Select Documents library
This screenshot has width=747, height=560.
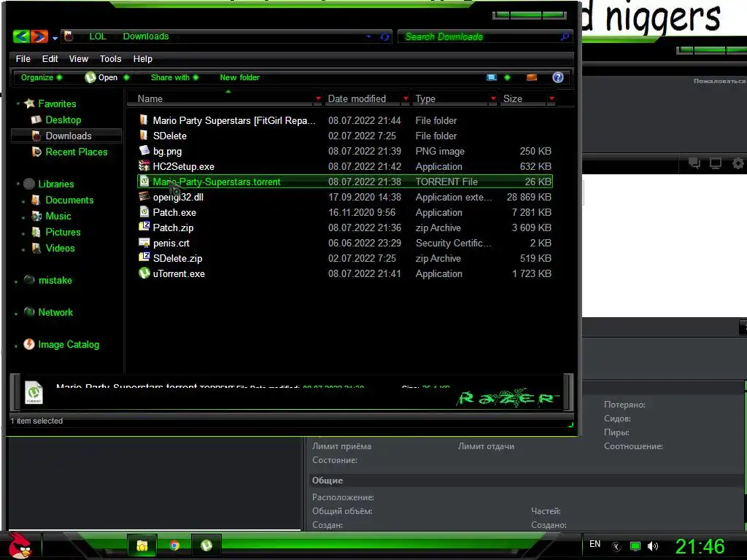tap(69, 200)
